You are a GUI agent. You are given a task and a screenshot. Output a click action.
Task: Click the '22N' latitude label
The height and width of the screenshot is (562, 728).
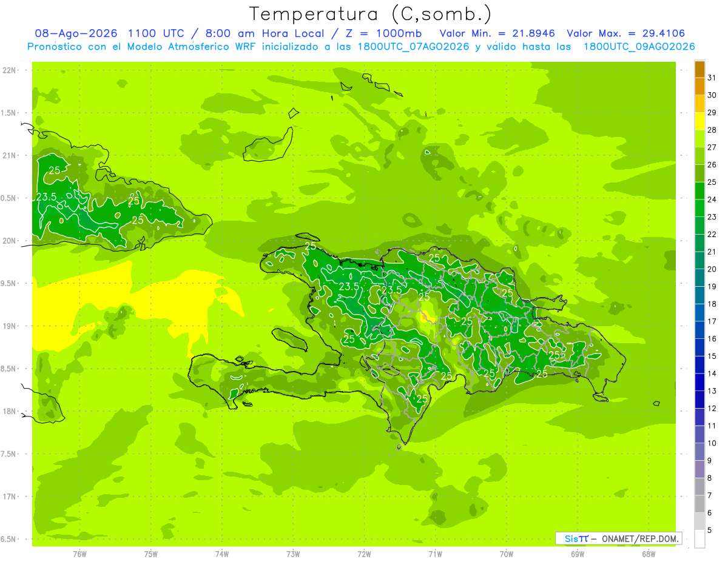(x=9, y=70)
